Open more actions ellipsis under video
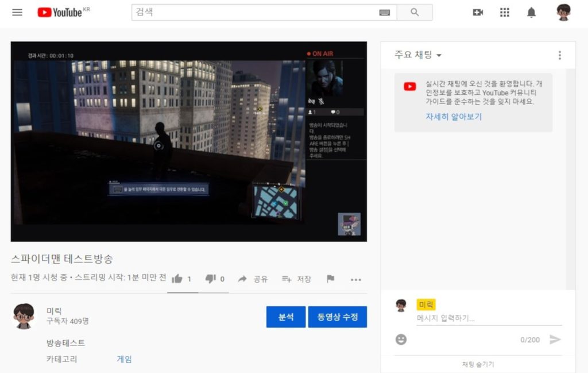This screenshot has height=373, width=588. [356, 279]
